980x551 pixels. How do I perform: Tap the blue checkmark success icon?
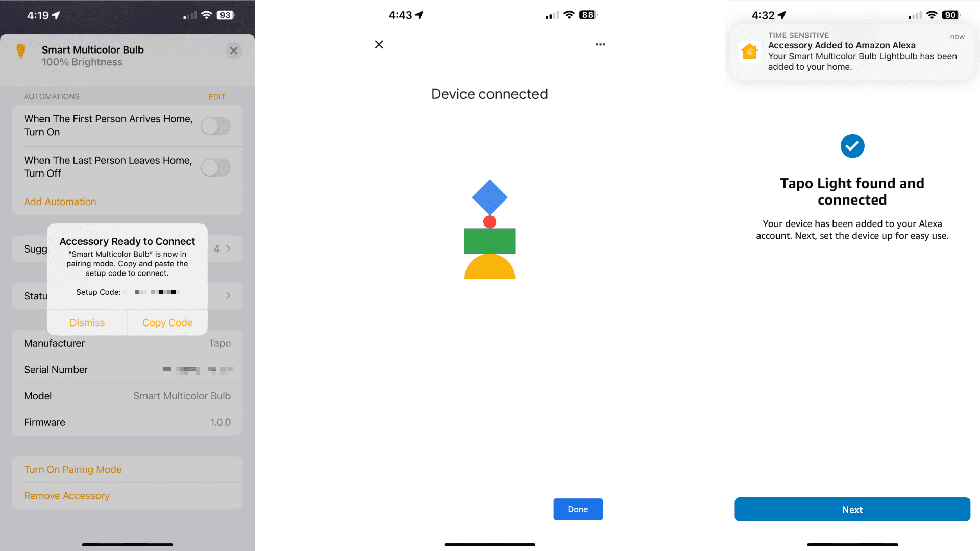851,146
